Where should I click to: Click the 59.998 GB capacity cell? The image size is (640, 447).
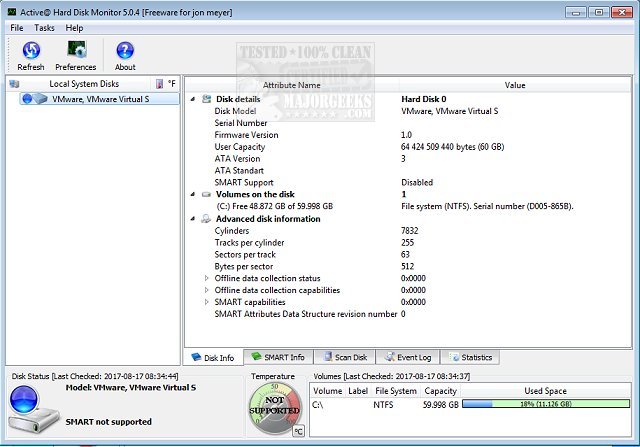[441, 405]
